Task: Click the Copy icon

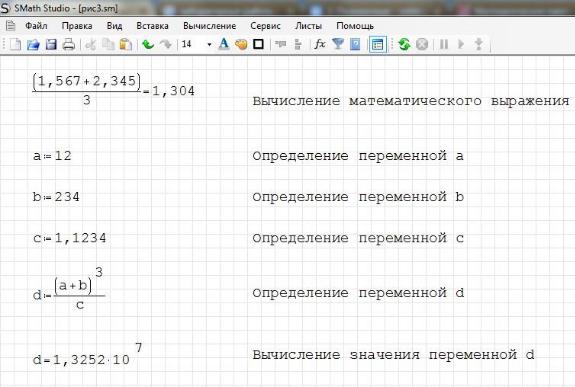Action: pyautogui.click(x=108, y=44)
